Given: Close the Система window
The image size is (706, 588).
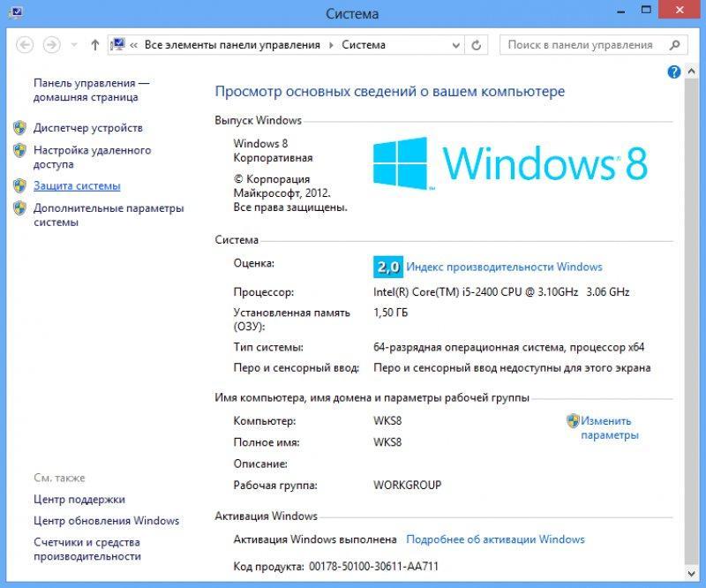Looking at the screenshot, I should 680,10.
